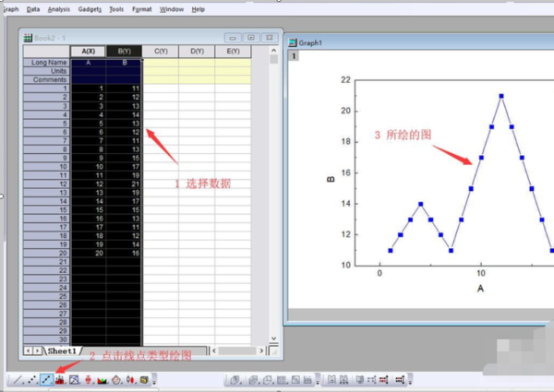Click Book2 horizontal scrollbar left arrow
Screen dimensions: 554x392
point(214,350)
